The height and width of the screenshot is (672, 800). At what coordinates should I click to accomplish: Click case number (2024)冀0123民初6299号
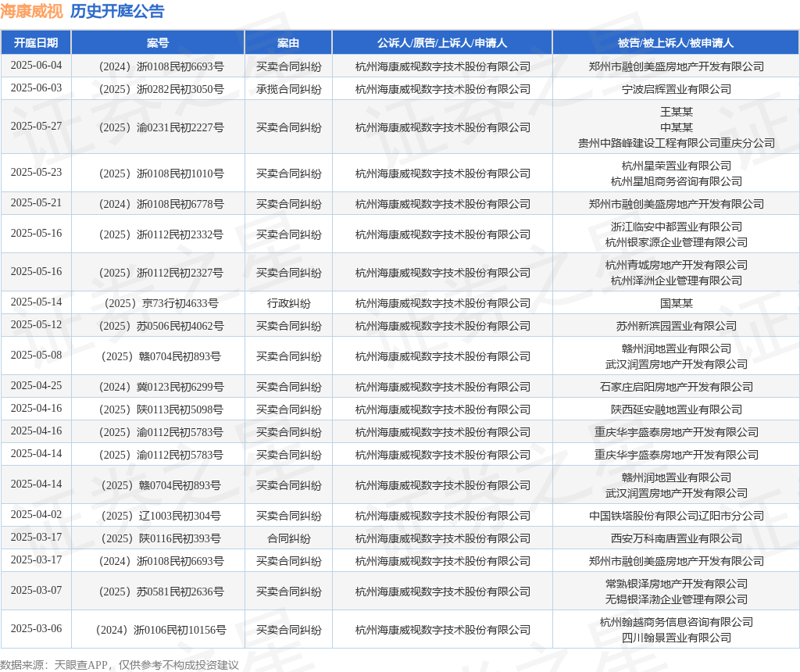pos(161,387)
